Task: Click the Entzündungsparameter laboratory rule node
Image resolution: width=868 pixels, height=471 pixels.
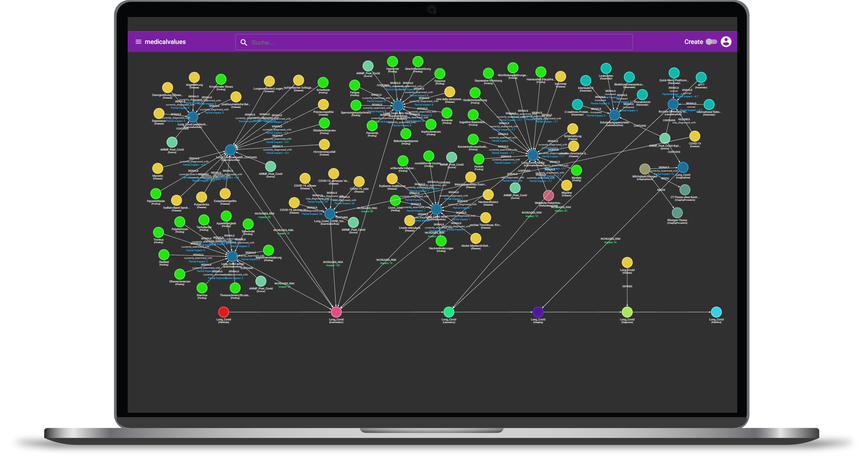Action: point(615,115)
